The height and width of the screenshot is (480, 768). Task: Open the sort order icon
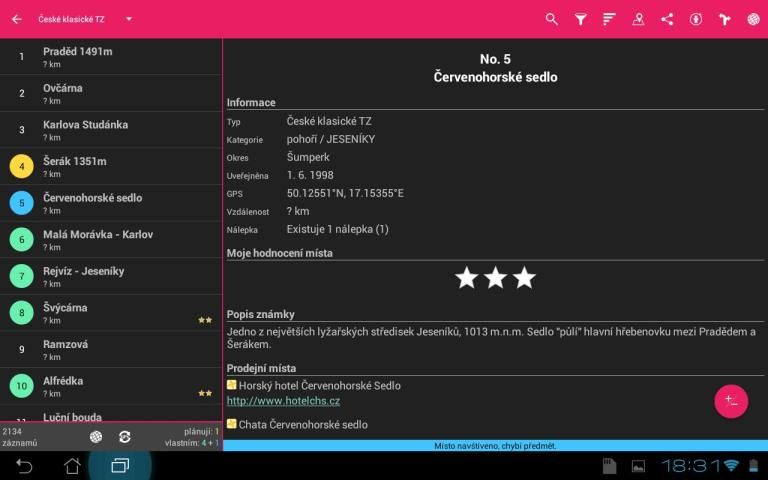pos(609,19)
